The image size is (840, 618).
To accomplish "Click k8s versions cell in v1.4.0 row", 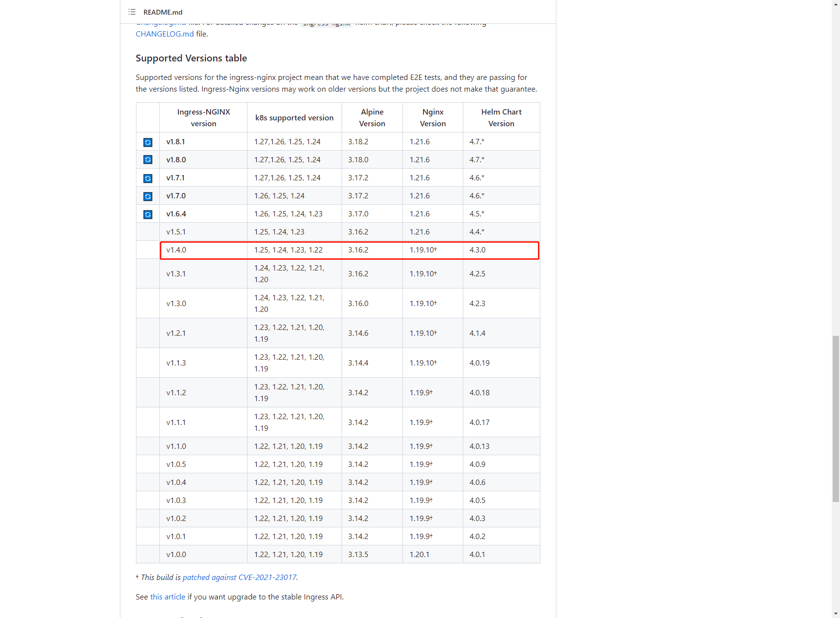I will click(294, 250).
